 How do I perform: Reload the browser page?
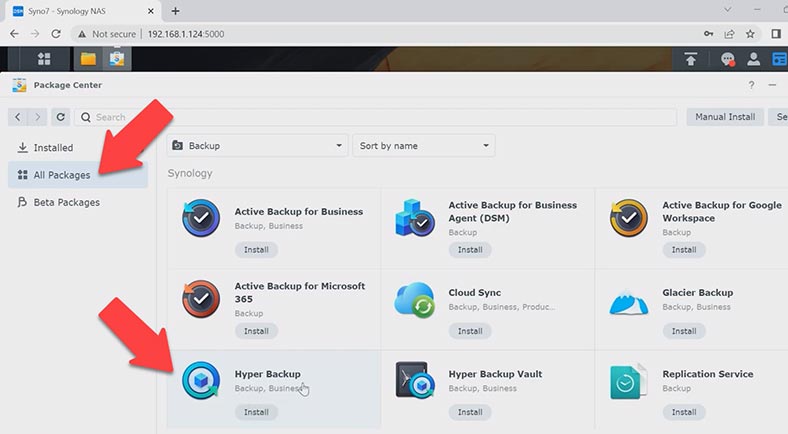[x=56, y=34]
